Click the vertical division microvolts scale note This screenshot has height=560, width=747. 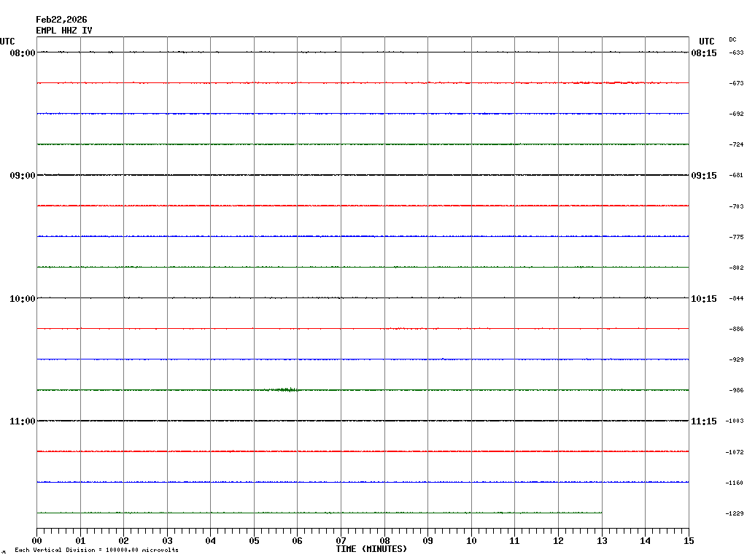point(96,550)
